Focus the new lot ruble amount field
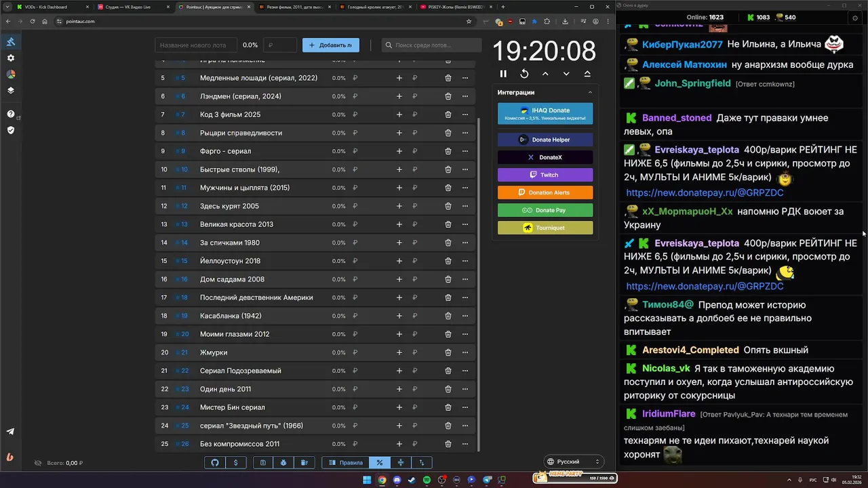 [x=280, y=45]
